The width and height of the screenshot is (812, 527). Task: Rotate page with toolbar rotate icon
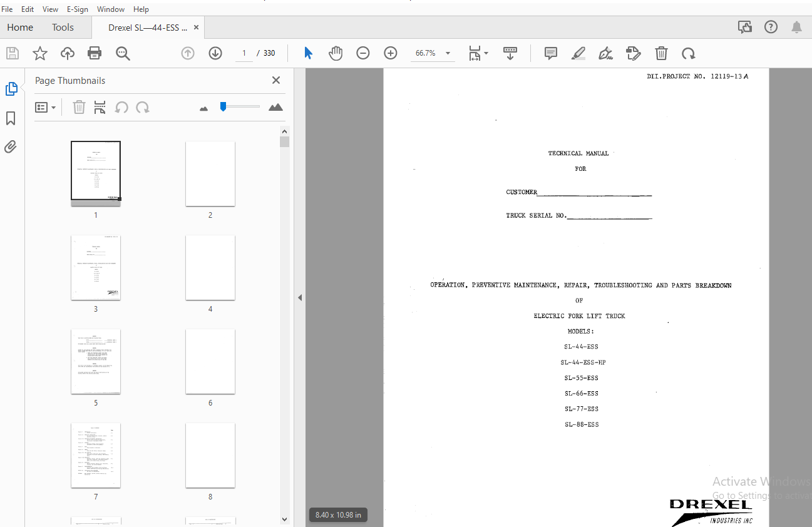coord(689,53)
